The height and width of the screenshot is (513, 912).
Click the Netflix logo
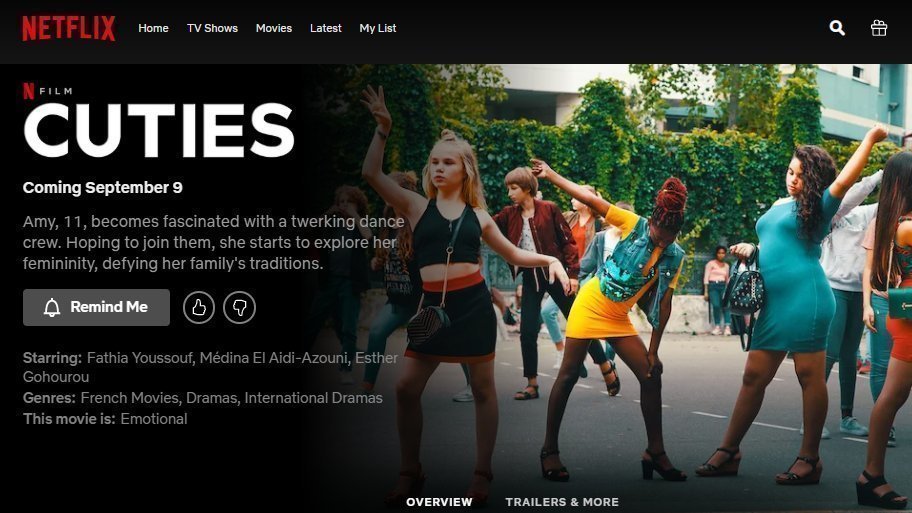tap(69, 28)
